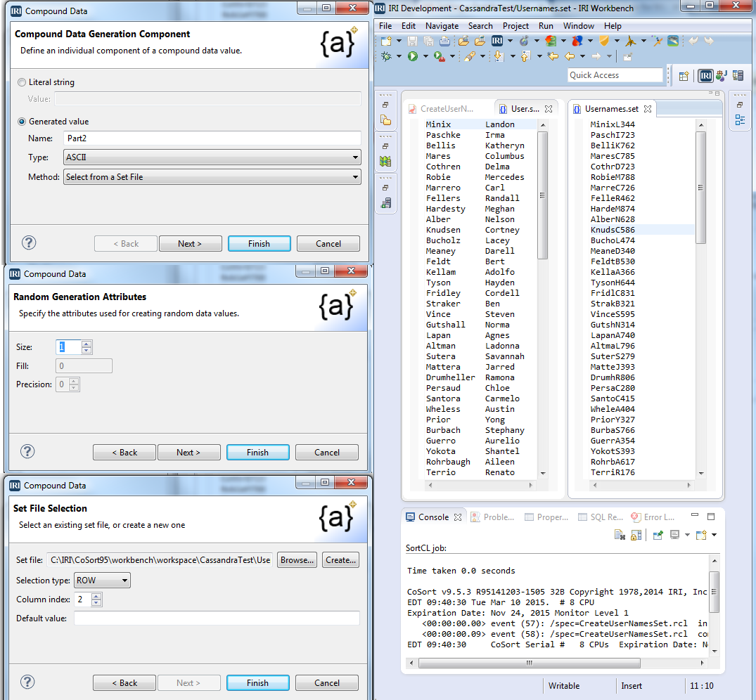Open the Selection type ROW dropdown
This screenshot has height=700, width=756.
[102, 581]
